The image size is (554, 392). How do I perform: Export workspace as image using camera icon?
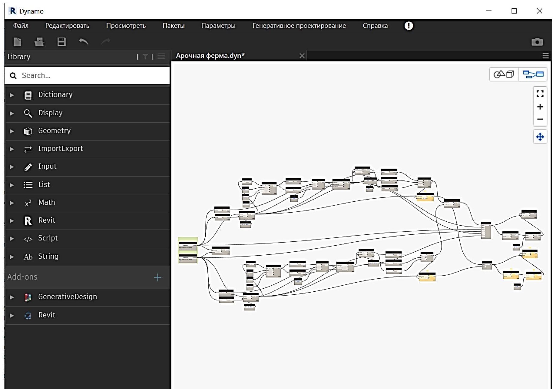[537, 42]
